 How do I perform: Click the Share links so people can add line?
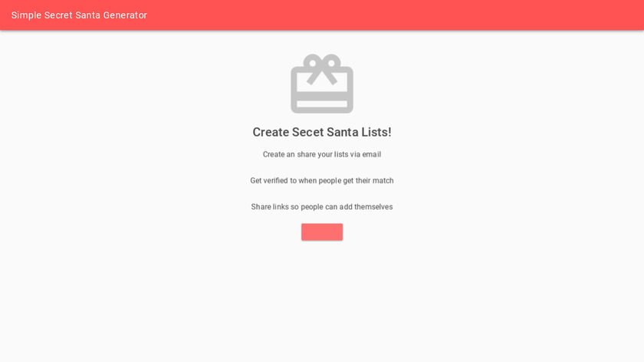322,207
